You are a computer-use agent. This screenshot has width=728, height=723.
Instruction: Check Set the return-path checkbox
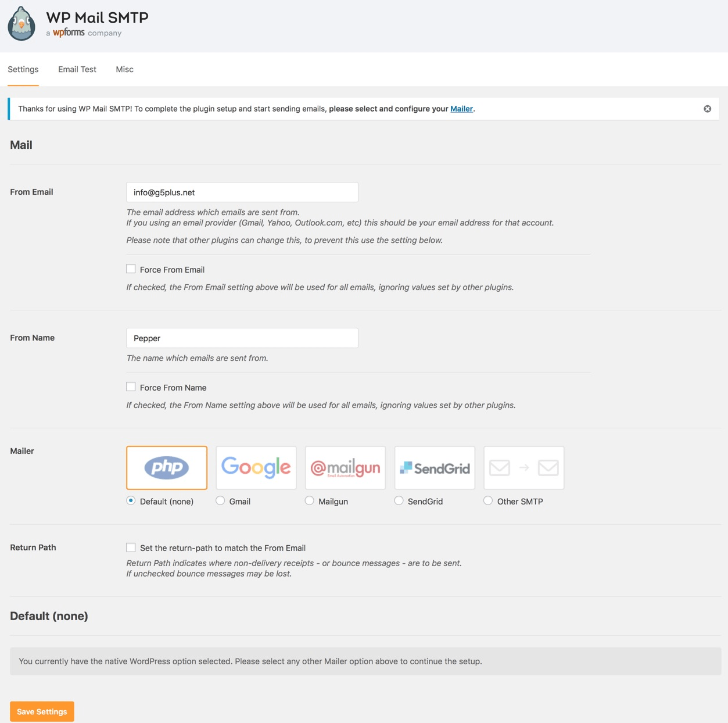click(x=131, y=547)
